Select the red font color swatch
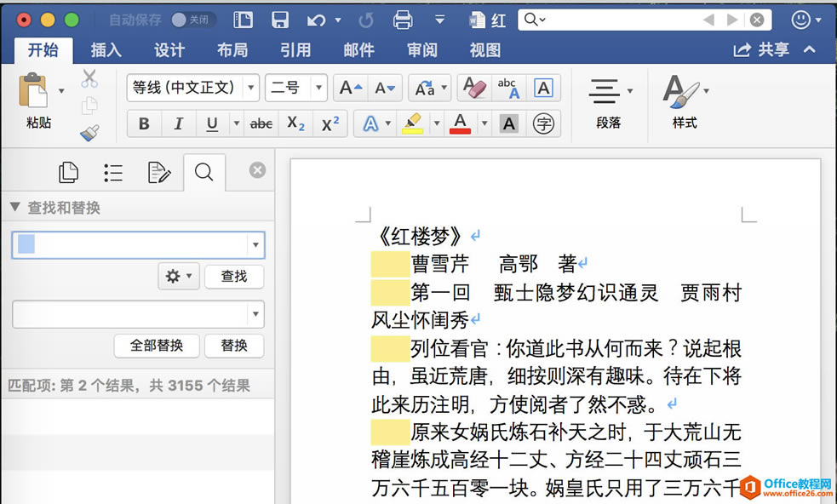Screen dimensions: 837x504 [460, 123]
